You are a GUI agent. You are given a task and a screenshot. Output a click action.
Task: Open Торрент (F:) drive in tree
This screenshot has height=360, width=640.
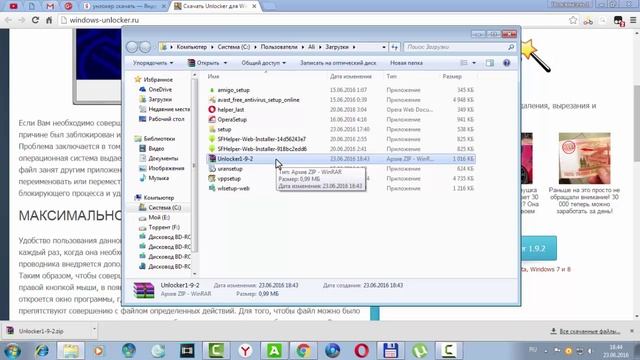coord(164,227)
